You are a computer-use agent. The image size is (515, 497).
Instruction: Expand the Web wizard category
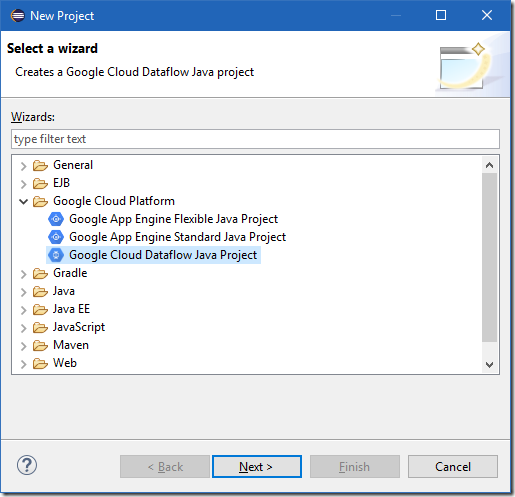tap(23, 364)
